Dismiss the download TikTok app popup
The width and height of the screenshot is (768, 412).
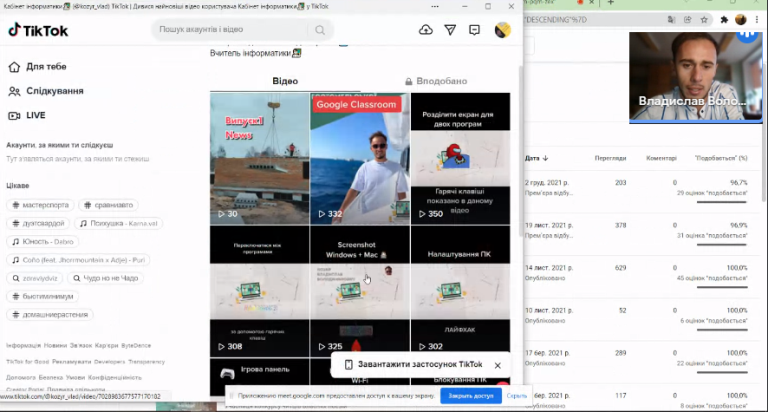point(498,365)
